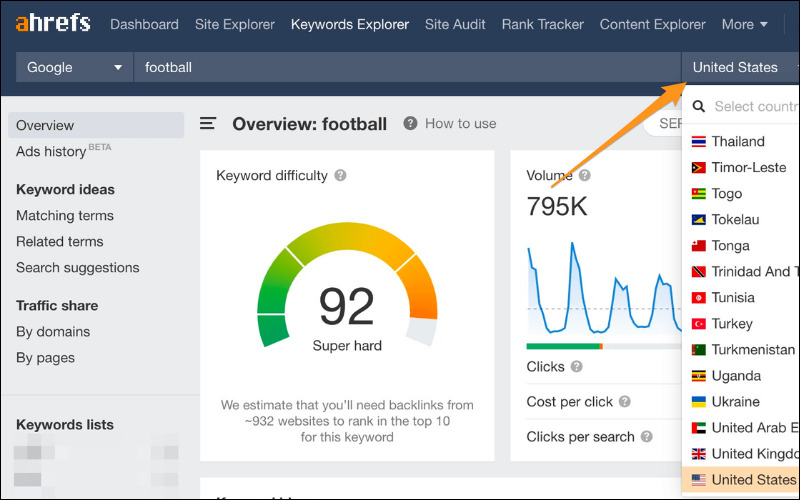Screen dimensions: 800x500
Task: Click Keyword difficulty help icon
Action: (x=340, y=176)
